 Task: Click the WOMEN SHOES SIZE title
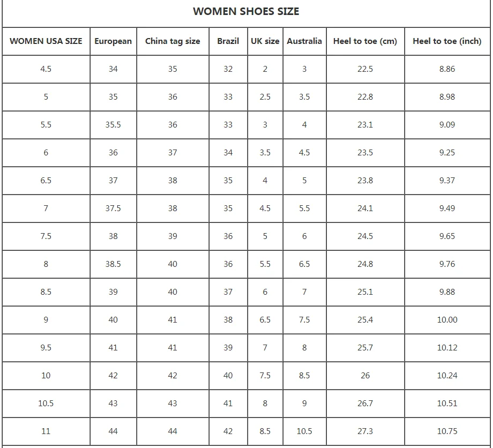pos(246,11)
